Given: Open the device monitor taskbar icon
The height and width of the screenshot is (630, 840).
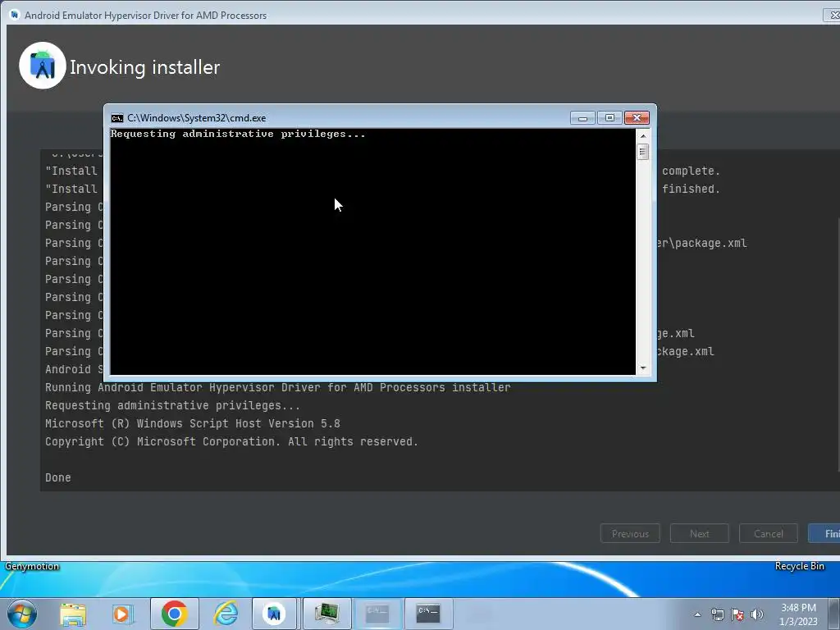Looking at the screenshot, I should tap(326, 614).
